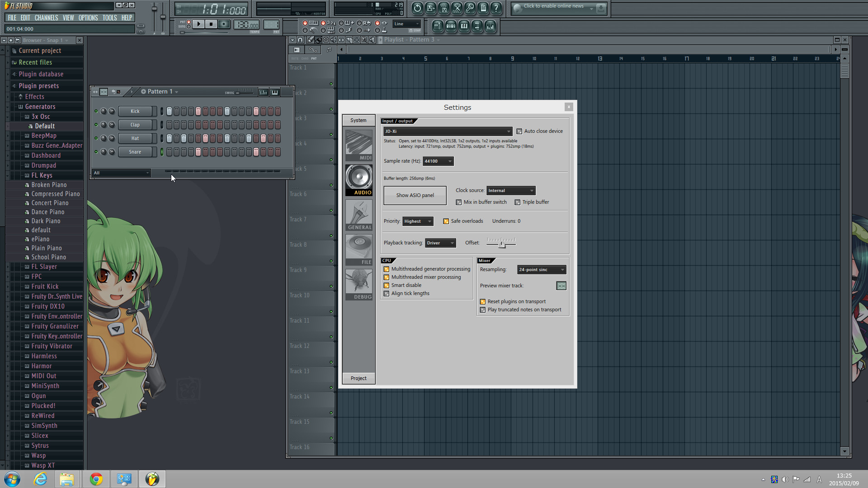Enable the Align tick lengths checkbox
868x488 pixels.
coord(387,294)
